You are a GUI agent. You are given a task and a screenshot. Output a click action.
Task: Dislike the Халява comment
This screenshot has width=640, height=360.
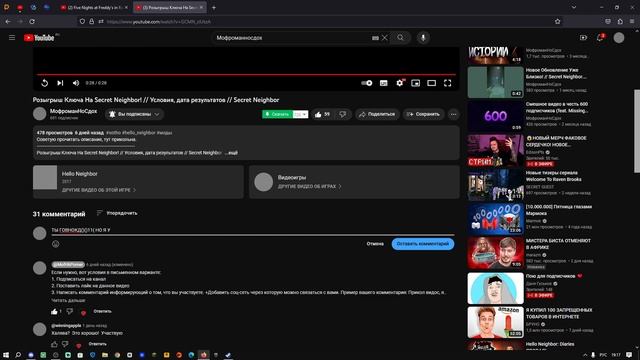coord(65,344)
